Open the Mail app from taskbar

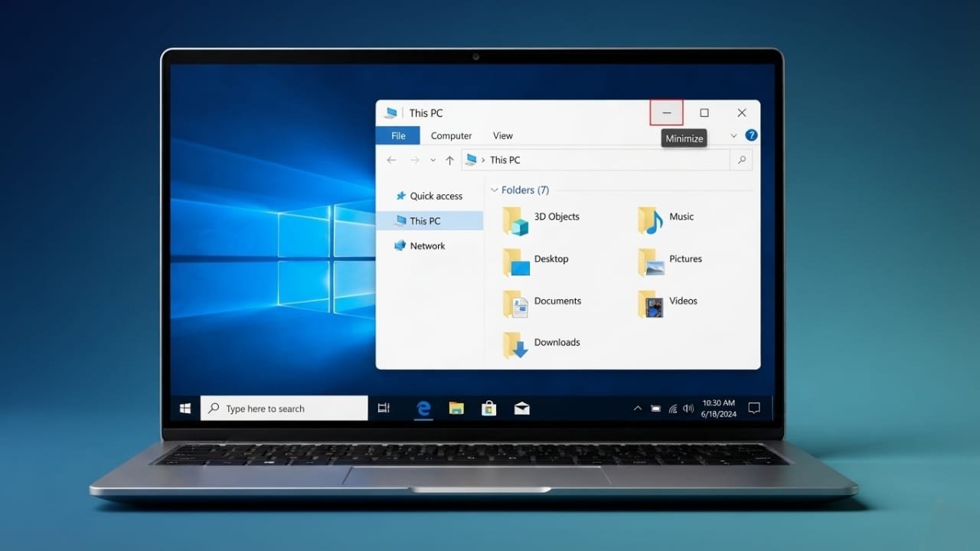point(521,408)
